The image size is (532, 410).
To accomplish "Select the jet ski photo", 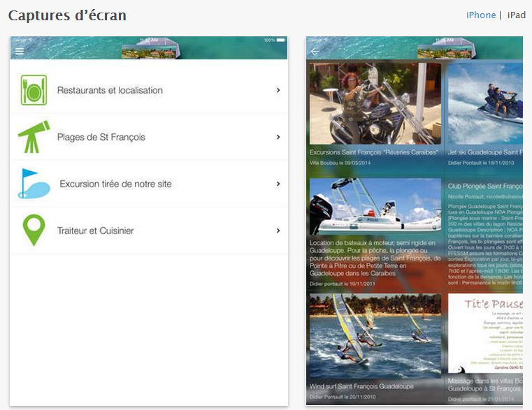I will coord(484,103).
